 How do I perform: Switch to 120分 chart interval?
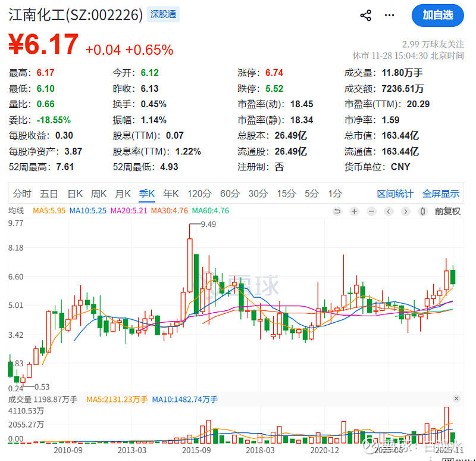(199, 194)
